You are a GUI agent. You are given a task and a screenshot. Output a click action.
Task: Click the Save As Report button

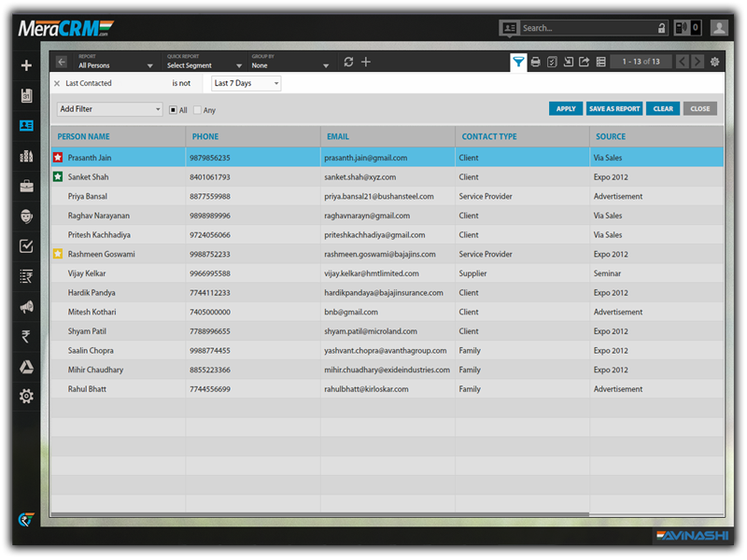pos(614,108)
